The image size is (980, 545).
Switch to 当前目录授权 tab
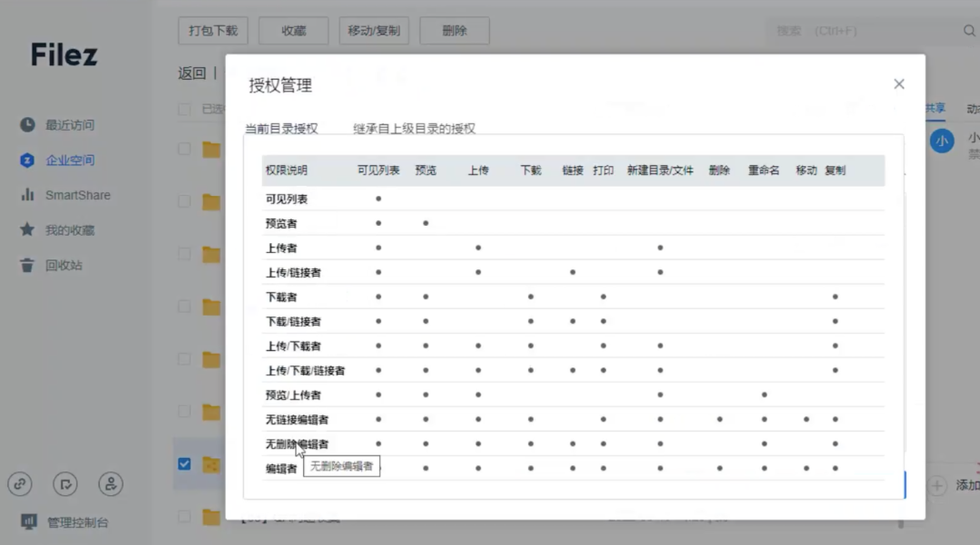coord(281,129)
